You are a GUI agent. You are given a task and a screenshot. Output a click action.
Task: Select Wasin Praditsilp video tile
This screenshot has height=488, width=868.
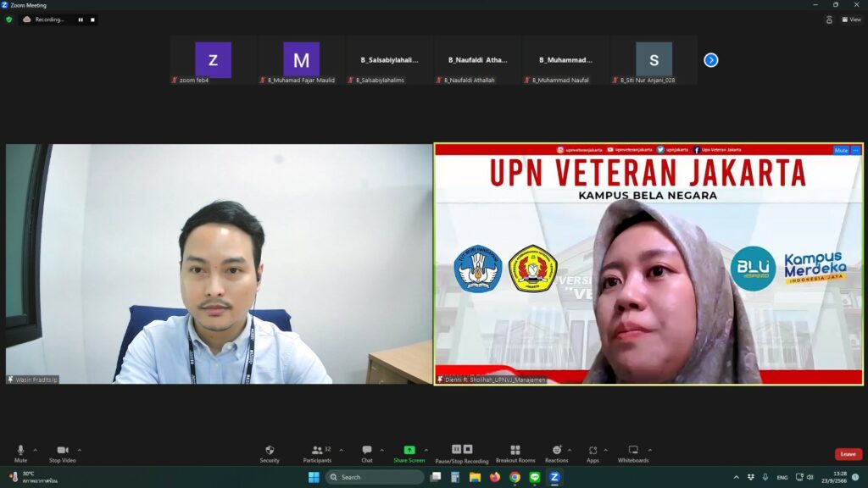(x=220, y=264)
